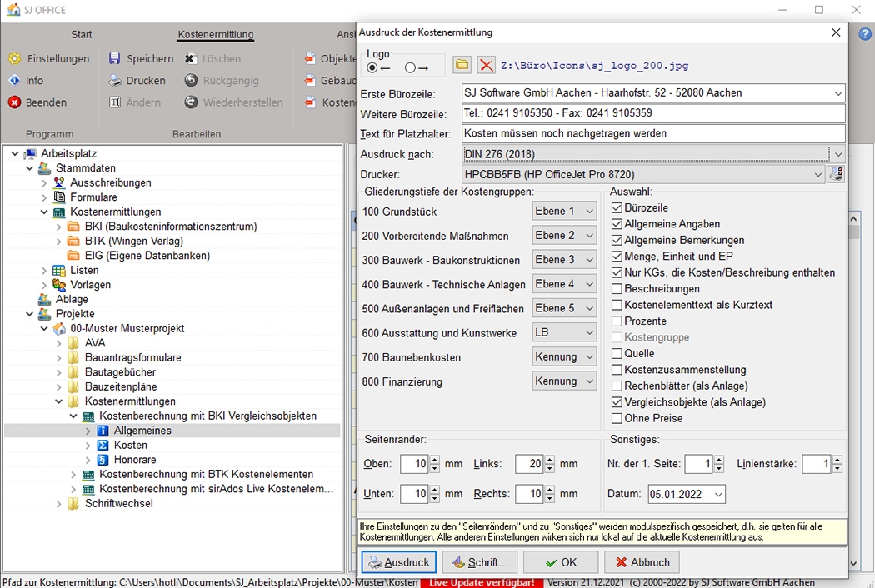The height and width of the screenshot is (588, 875).
Task: Click the Text für Platzhalter field
Action: click(653, 133)
